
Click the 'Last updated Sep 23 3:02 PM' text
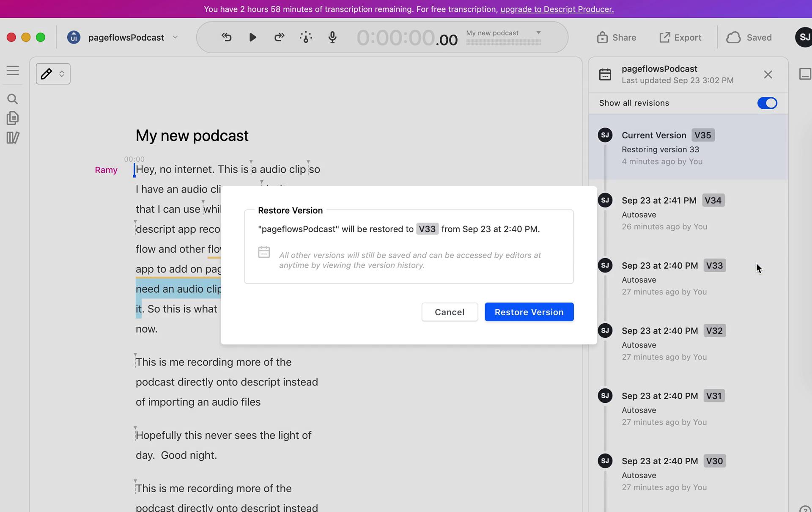pyautogui.click(x=678, y=80)
